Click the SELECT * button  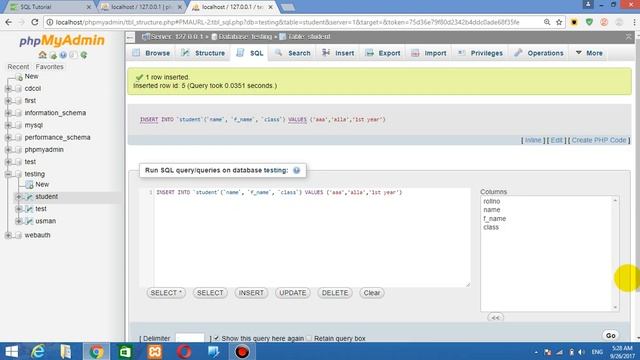click(166, 293)
